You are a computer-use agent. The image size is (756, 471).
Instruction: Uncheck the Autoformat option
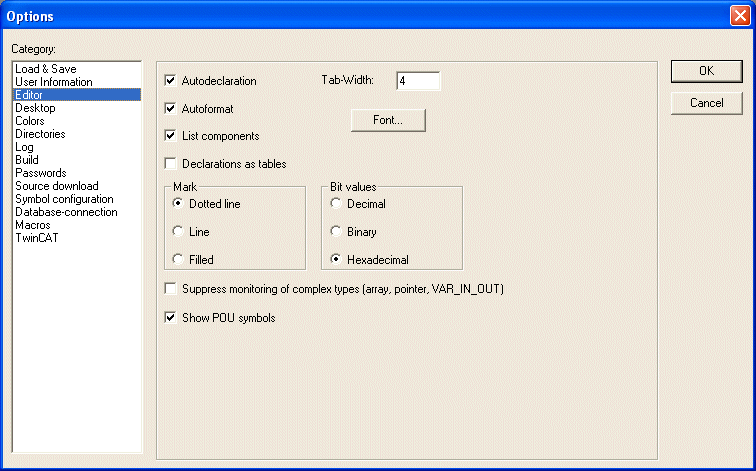(x=171, y=108)
